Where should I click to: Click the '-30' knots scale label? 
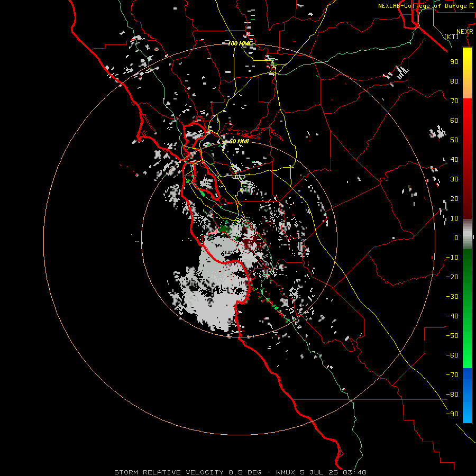point(452,297)
